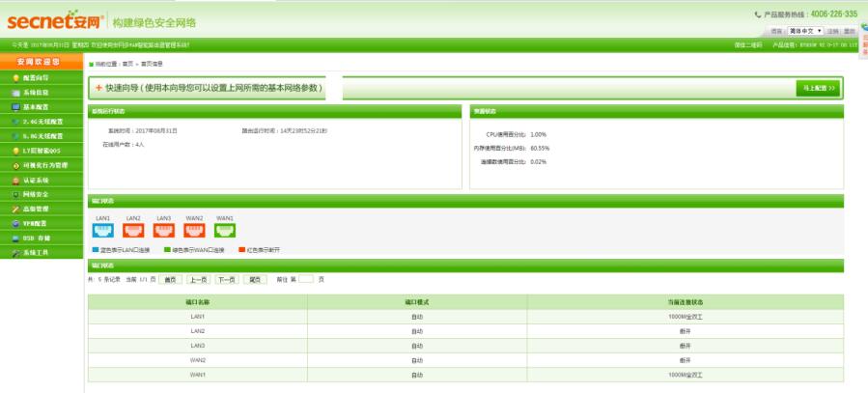The image size is (868, 393).
Task: Click the 马上配置 >> button
Action: (818, 88)
